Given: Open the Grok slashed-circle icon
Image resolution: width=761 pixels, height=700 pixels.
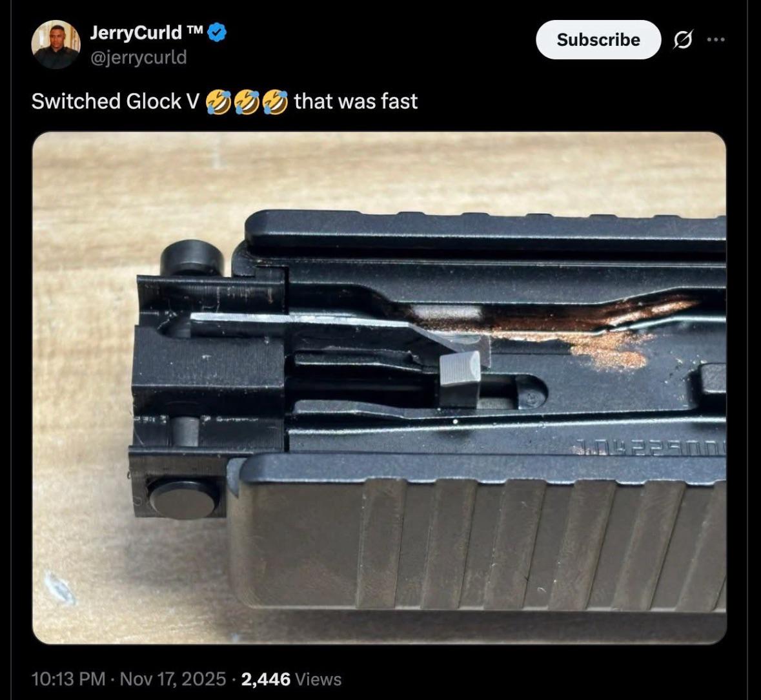Looking at the screenshot, I should pyautogui.click(x=683, y=40).
